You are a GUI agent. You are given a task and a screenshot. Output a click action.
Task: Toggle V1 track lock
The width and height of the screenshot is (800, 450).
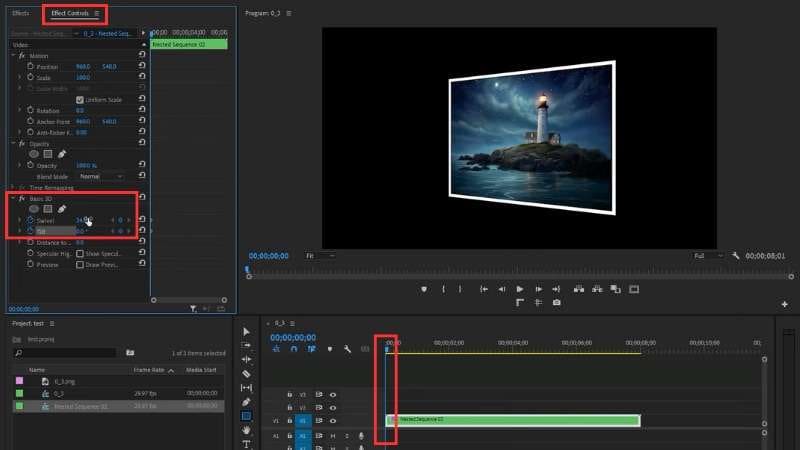pyautogui.click(x=289, y=421)
